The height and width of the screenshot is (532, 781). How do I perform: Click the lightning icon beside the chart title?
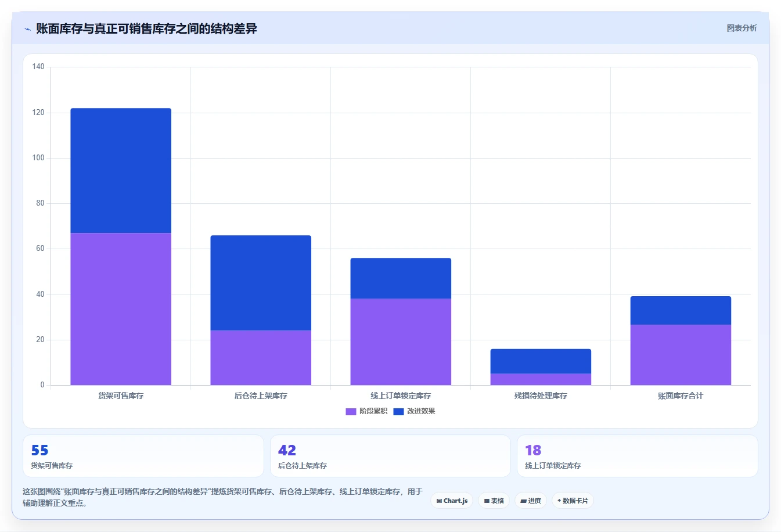(x=27, y=29)
